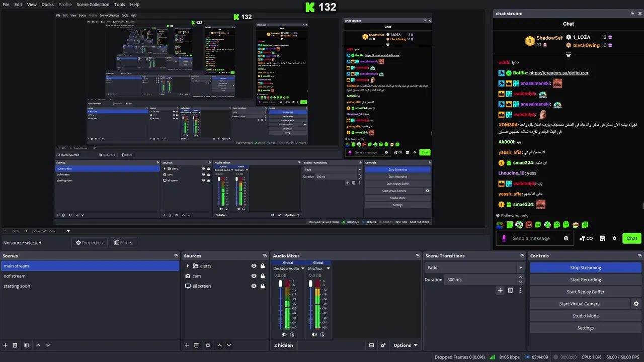Open chat settings gear icon
Screen dimensions: 644x362
[614, 238]
